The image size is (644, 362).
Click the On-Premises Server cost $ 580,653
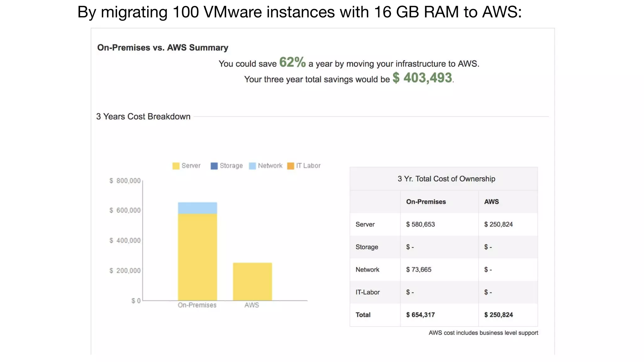click(420, 224)
